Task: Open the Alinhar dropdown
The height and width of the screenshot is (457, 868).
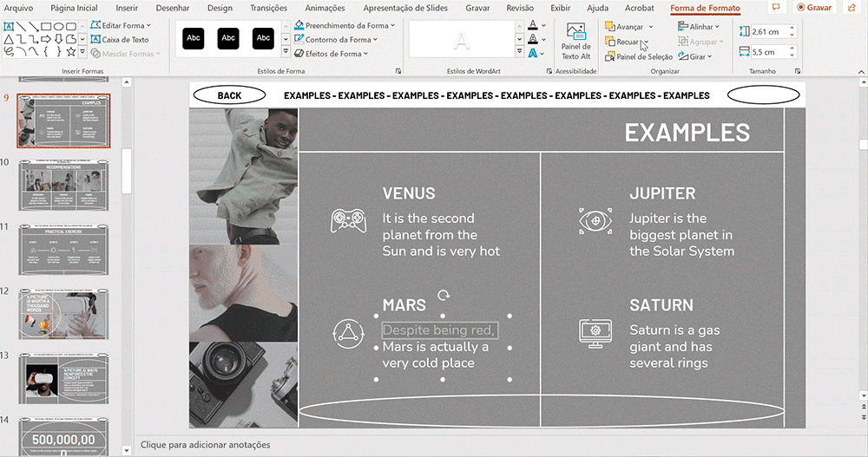Action: pos(699,27)
